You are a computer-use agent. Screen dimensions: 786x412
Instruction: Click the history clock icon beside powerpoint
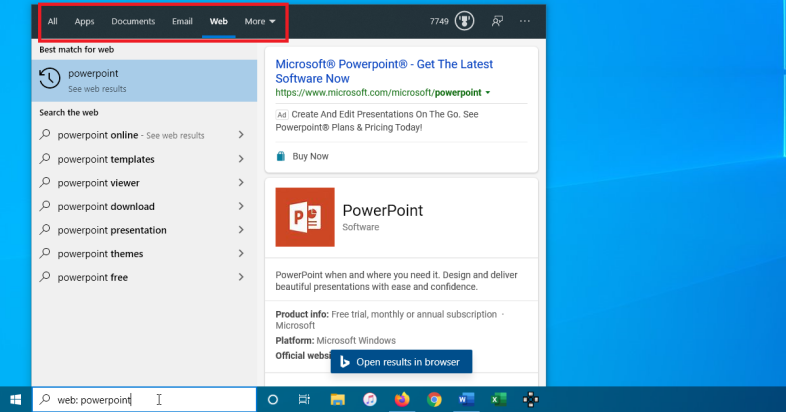point(50,79)
